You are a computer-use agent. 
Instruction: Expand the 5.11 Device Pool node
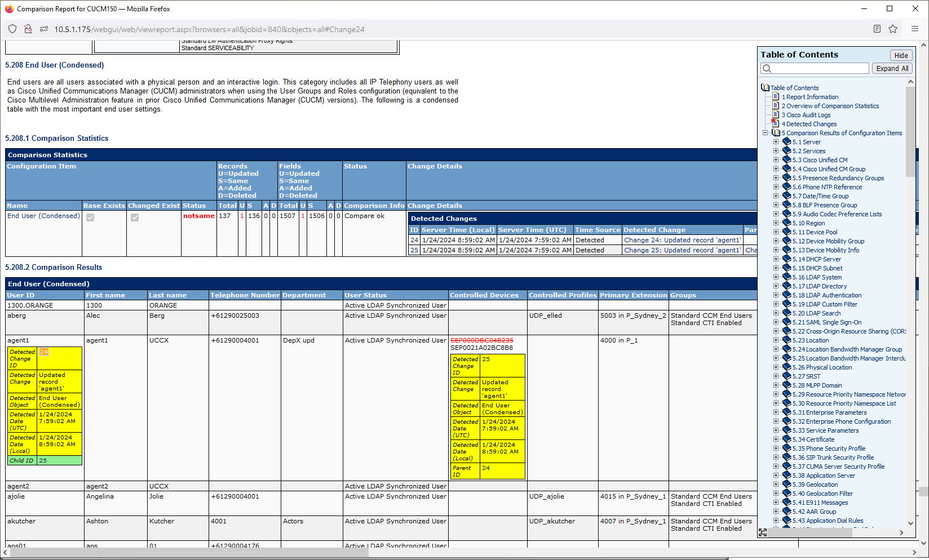coord(776,232)
